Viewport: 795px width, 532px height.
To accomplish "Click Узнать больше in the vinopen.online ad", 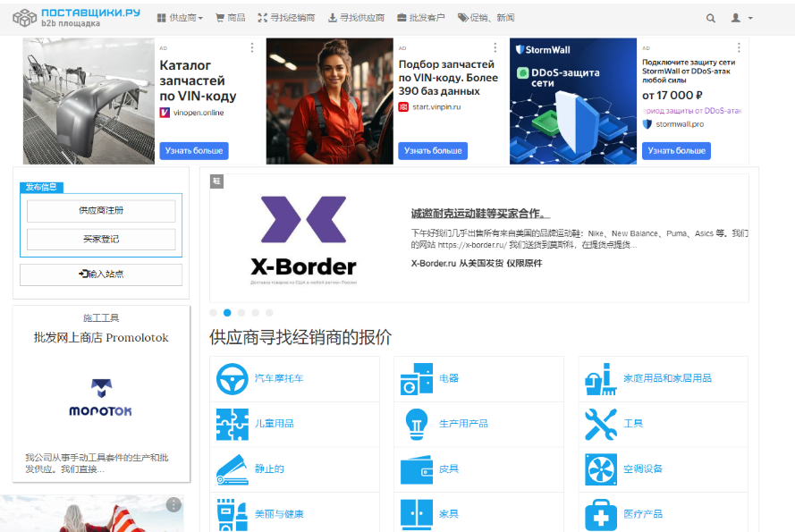I will click(194, 150).
